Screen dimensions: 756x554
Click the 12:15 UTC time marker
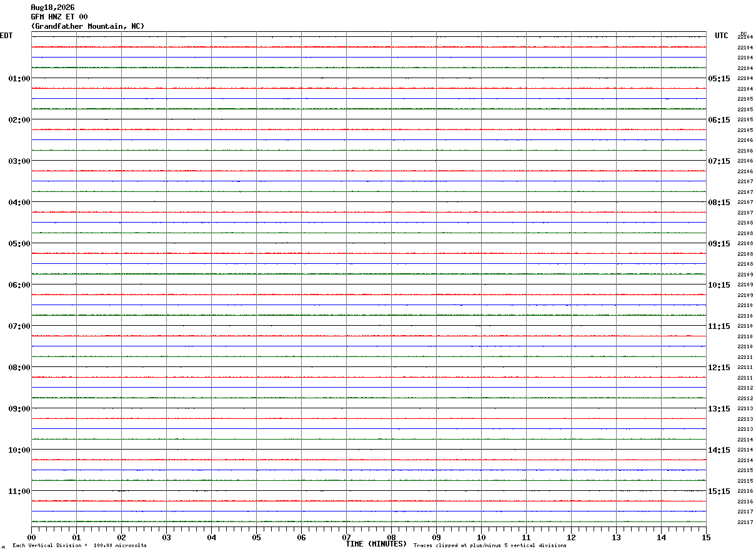[719, 368]
